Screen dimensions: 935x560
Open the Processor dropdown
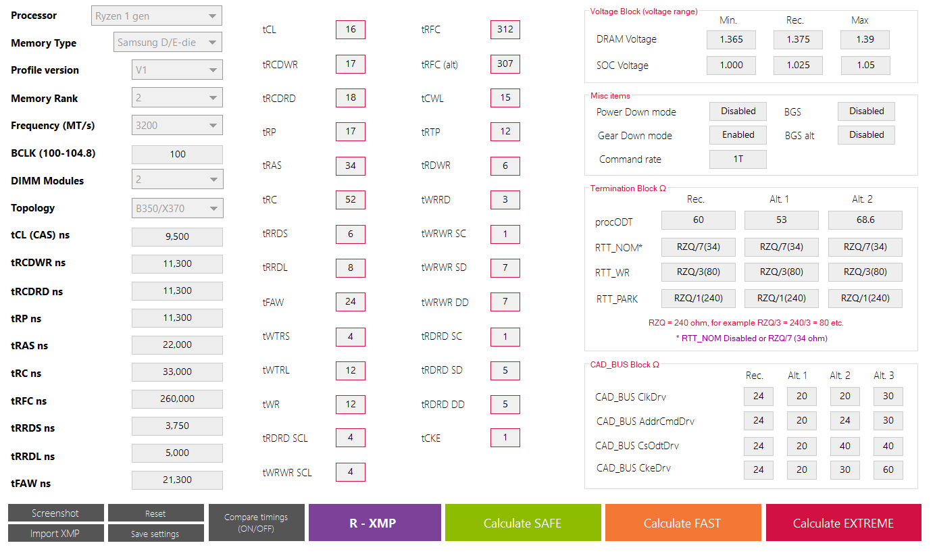tap(156, 16)
